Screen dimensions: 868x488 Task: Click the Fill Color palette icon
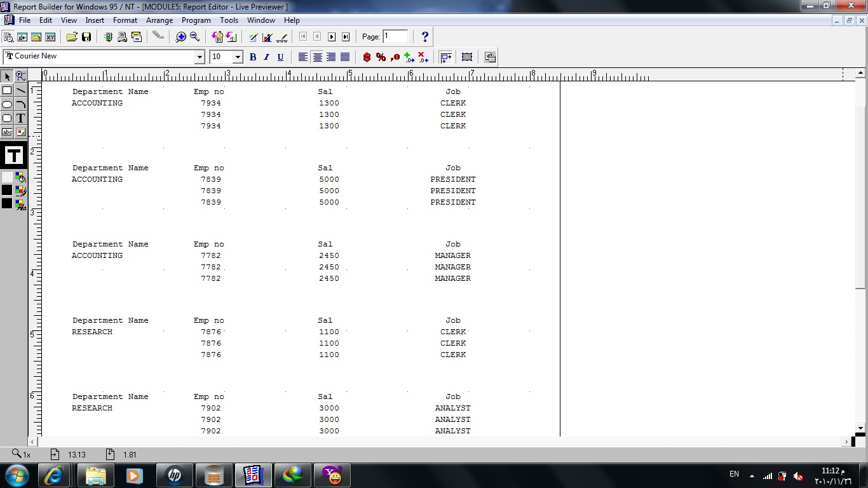coord(20,177)
